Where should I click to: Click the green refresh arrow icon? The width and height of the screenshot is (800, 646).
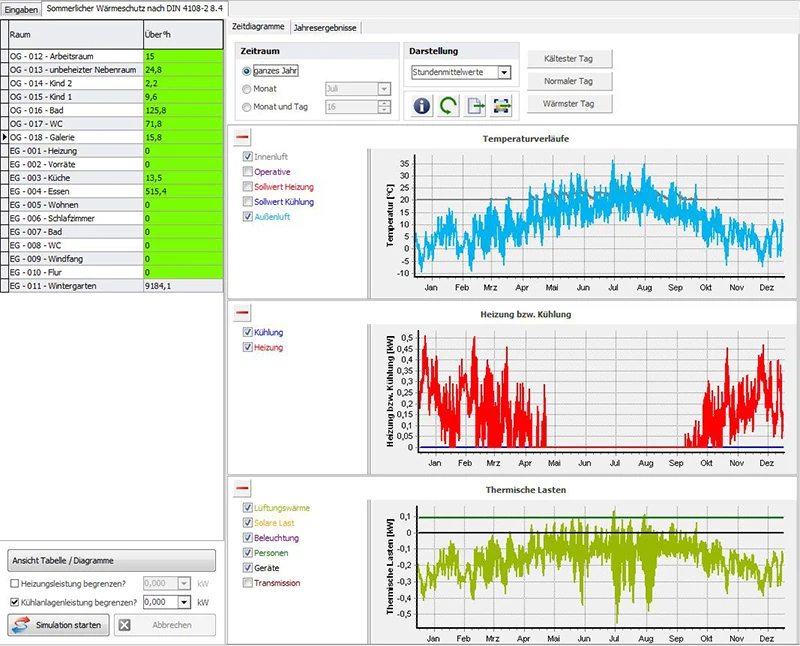coord(449,106)
